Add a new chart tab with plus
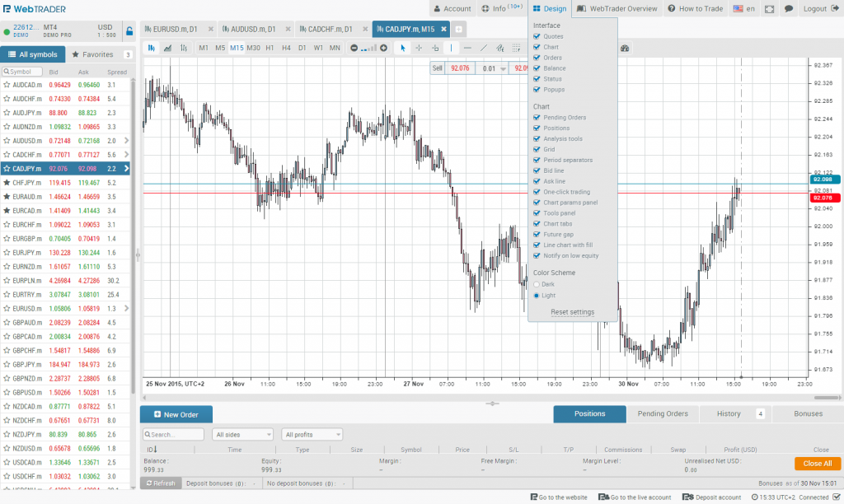The image size is (844, 504). pyautogui.click(x=458, y=29)
